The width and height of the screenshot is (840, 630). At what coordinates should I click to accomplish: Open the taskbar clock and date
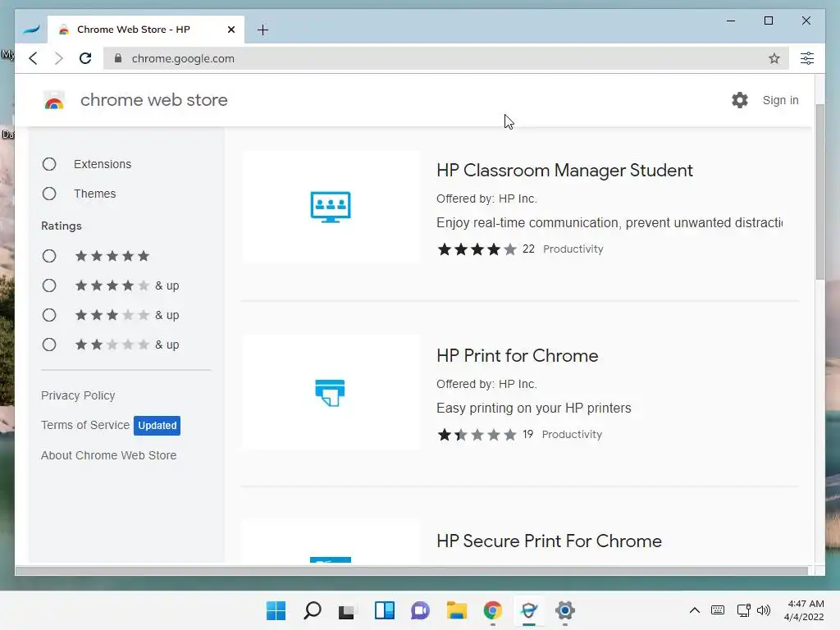pyautogui.click(x=804, y=610)
